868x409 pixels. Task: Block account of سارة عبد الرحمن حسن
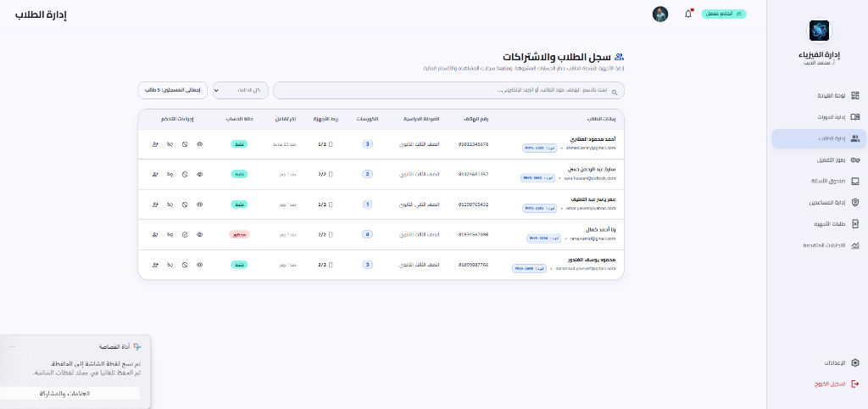(185, 174)
